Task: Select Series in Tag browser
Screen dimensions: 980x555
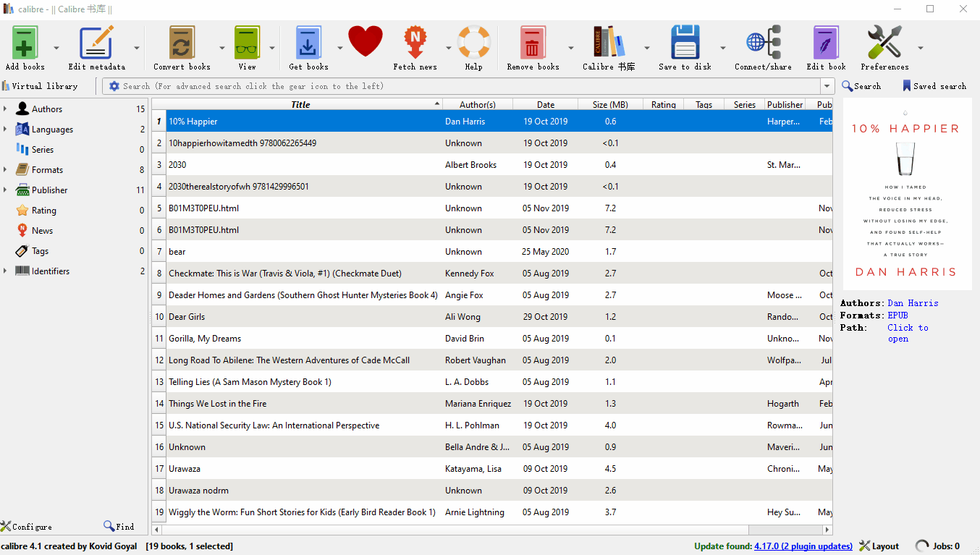Action: 43,150
